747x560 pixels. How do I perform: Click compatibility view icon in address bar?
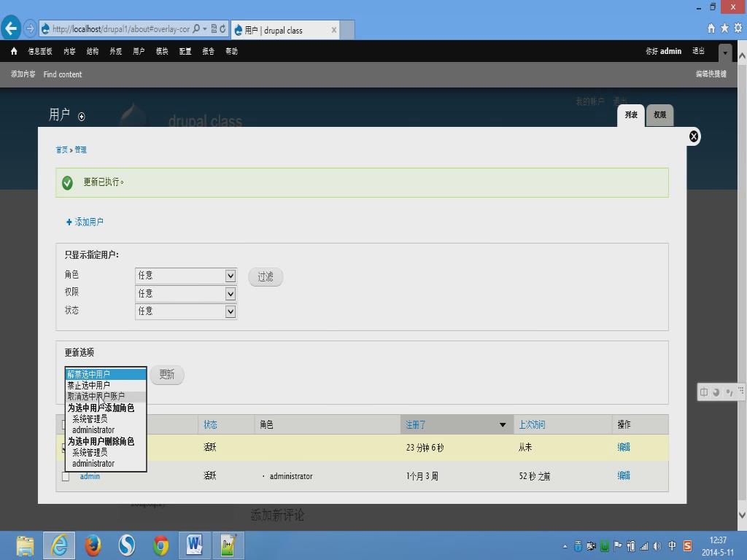coord(214,29)
